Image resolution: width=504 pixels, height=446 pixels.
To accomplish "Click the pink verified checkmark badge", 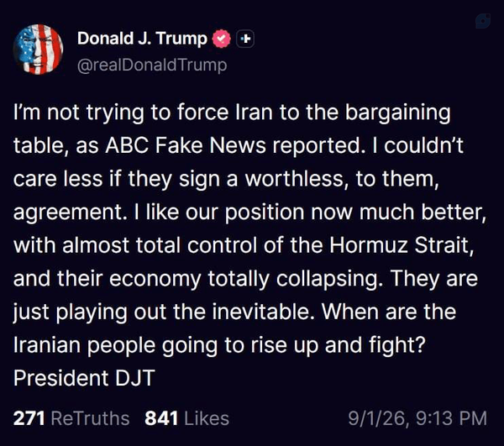I will tap(221, 39).
